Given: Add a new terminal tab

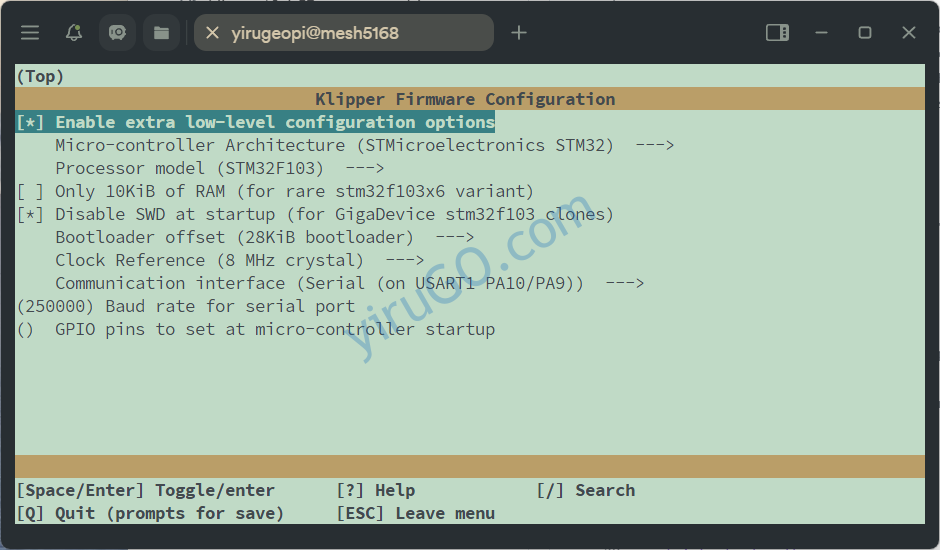Looking at the screenshot, I should click(518, 33).
